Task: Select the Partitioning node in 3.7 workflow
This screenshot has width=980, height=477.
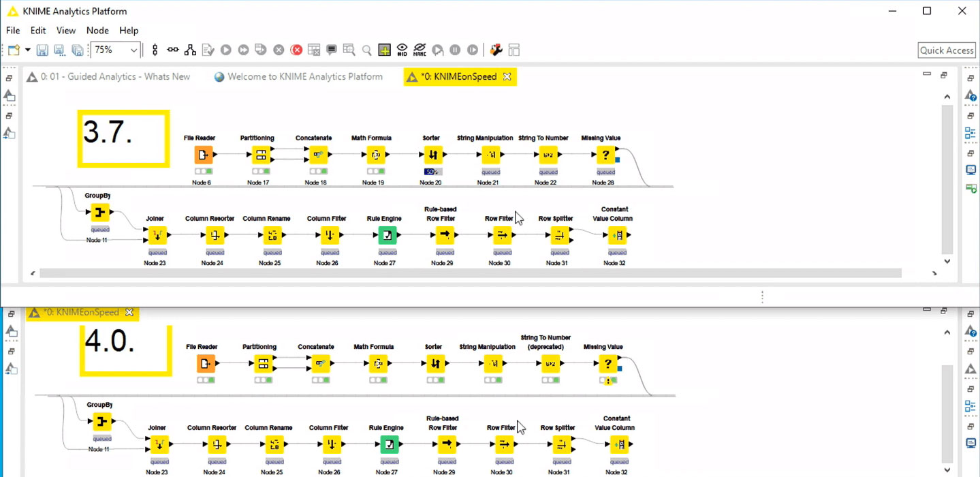Action: (x=261, y=155)
